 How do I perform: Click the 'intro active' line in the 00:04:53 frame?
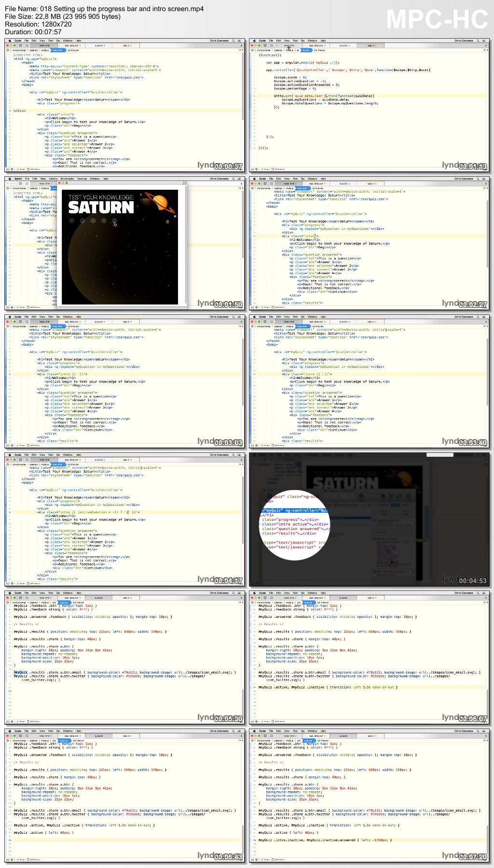pos(295,524)
